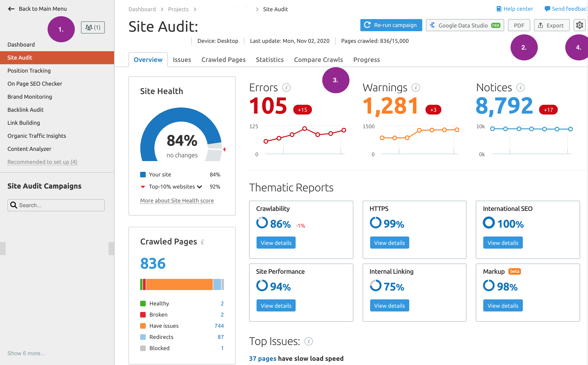
Task: Open More about Site Health score link
Action: pyautogui.click(x=177, y=201)
